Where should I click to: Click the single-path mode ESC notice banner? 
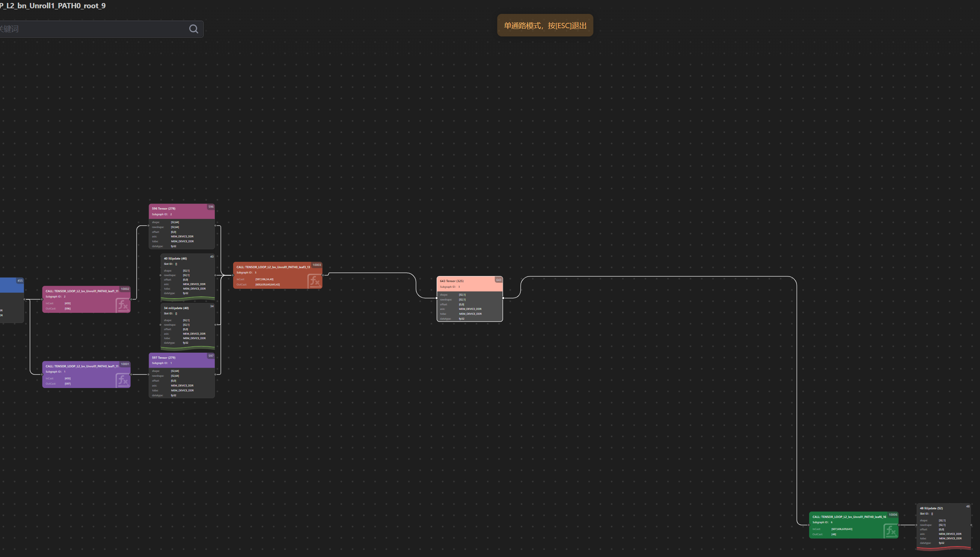[x=544, y=26]
